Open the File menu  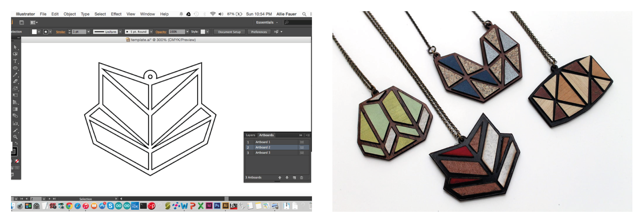click(x=43, y=14)
